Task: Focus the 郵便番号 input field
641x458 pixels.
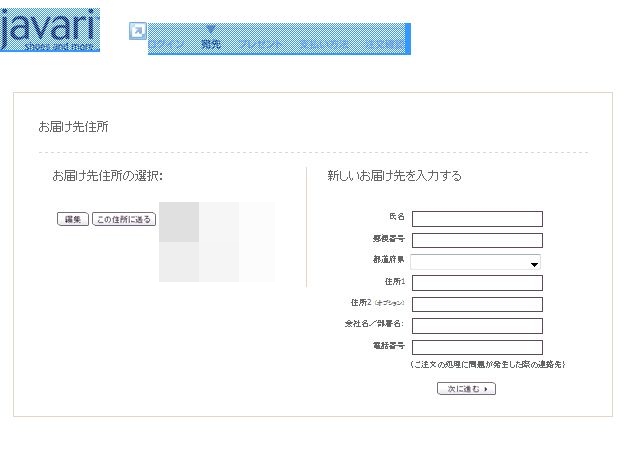Action: (x=477, y=240)
